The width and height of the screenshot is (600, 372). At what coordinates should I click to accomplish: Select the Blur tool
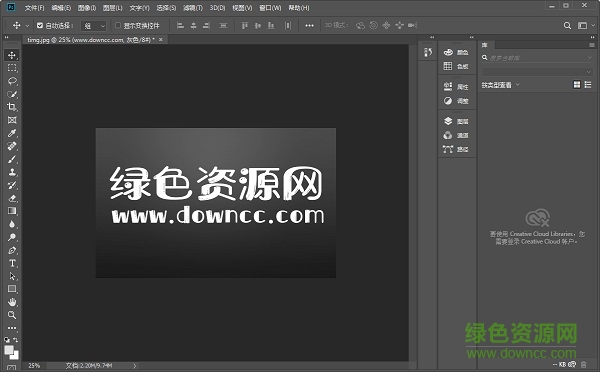coord(12,224)
